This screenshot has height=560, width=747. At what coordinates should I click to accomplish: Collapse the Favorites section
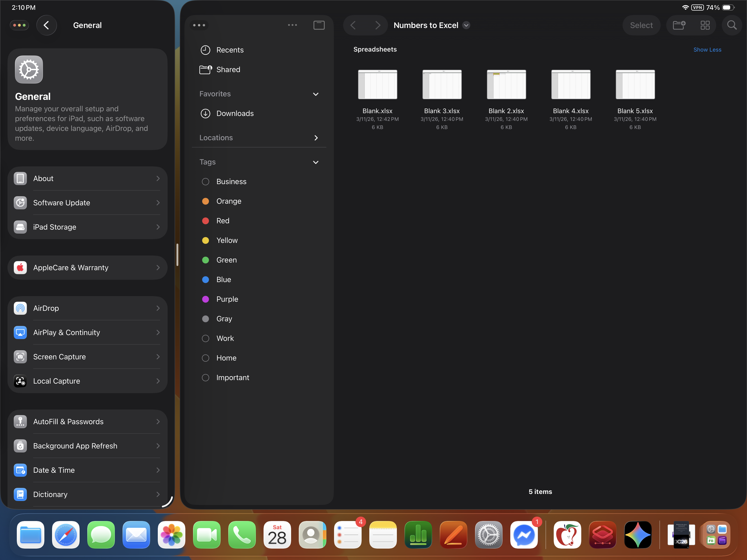click(316, 94)
